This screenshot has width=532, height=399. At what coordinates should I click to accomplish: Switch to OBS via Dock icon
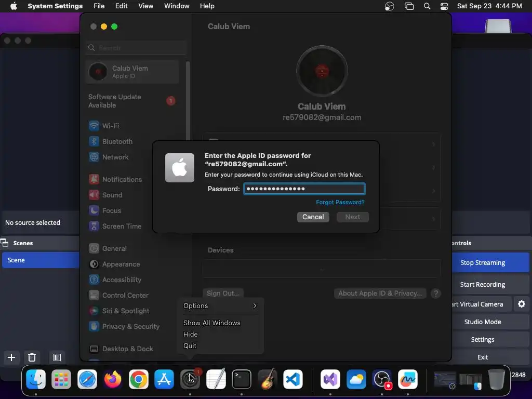[382, 379]
